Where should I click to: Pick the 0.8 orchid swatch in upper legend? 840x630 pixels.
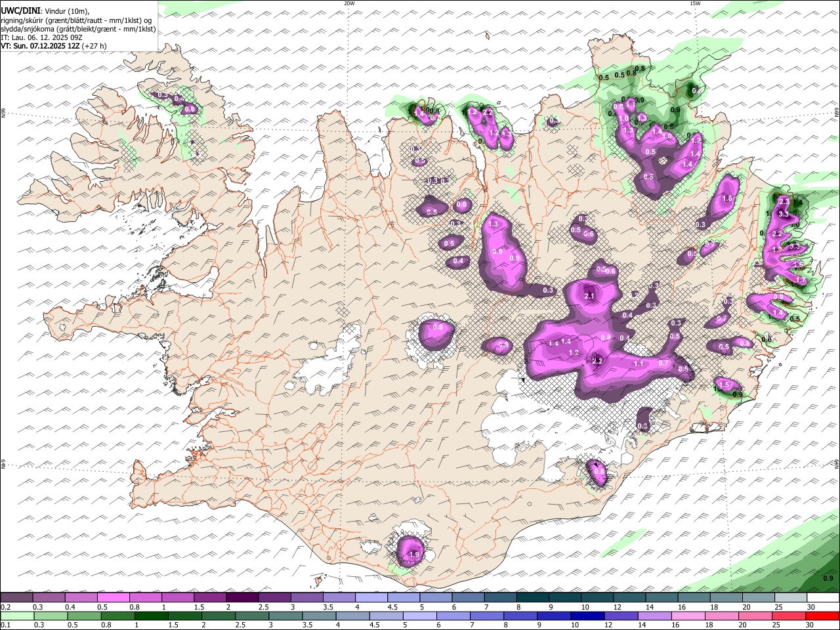[145, 598]
